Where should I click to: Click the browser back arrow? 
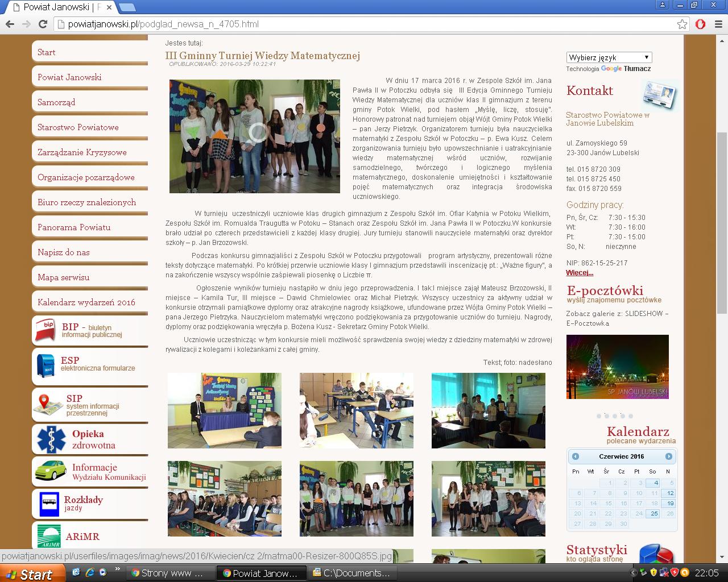10,24
